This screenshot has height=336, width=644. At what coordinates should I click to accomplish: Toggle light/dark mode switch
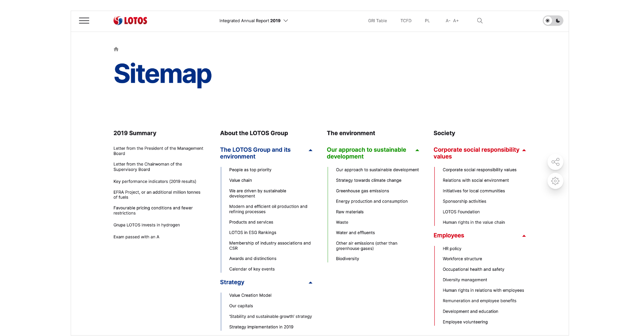pyautogui.click(x=553, y=21)
